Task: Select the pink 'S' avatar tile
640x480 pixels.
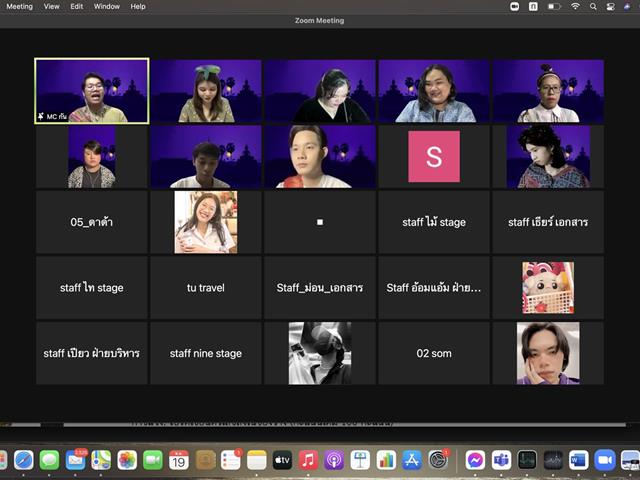Action: [x=434, y=156]
